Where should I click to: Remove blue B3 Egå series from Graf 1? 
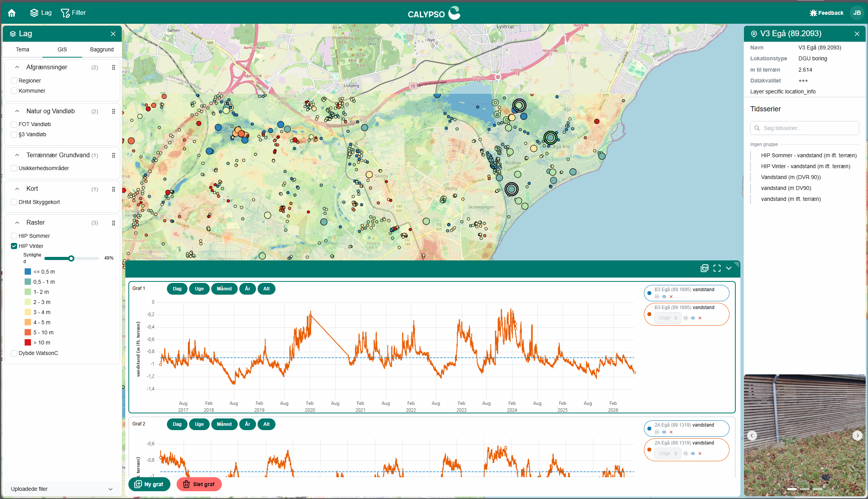coord(671,297)
